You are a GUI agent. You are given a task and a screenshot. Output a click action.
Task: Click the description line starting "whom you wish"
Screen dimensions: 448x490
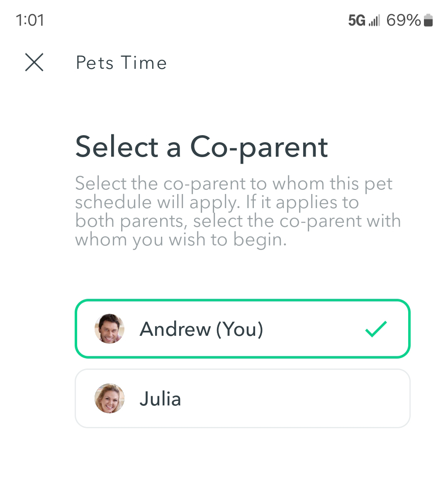point(181,240)
